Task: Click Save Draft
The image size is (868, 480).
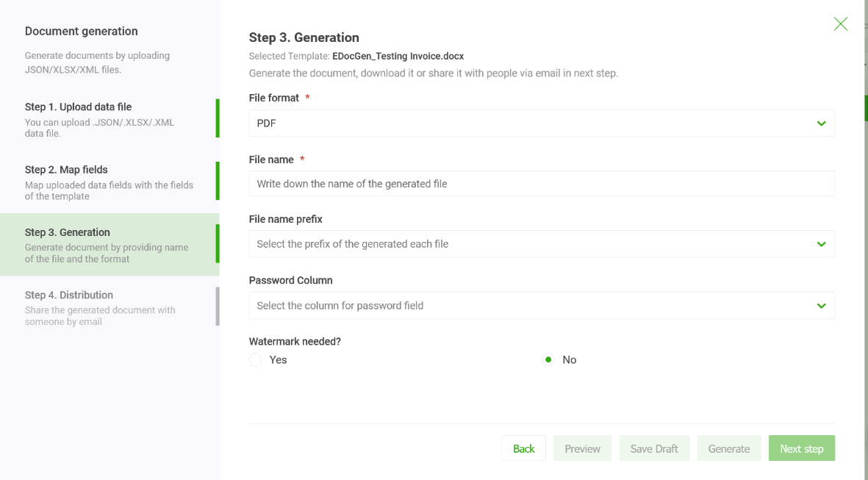Action: click(x=654, y=448)
